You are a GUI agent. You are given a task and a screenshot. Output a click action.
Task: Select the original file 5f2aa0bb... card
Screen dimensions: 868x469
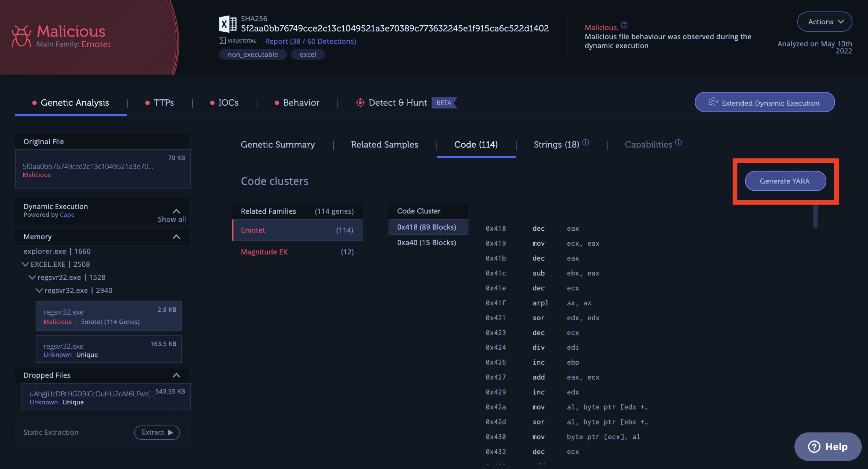click(103, 170)
